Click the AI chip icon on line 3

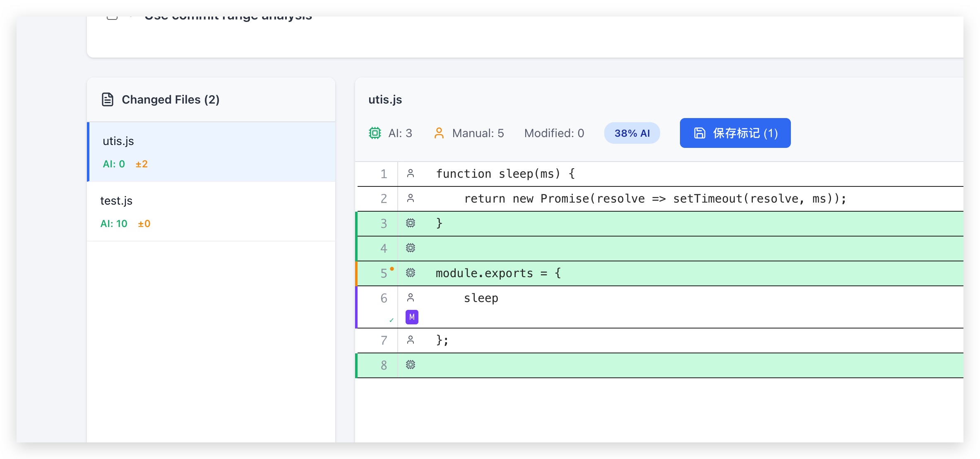click(410, 223)
